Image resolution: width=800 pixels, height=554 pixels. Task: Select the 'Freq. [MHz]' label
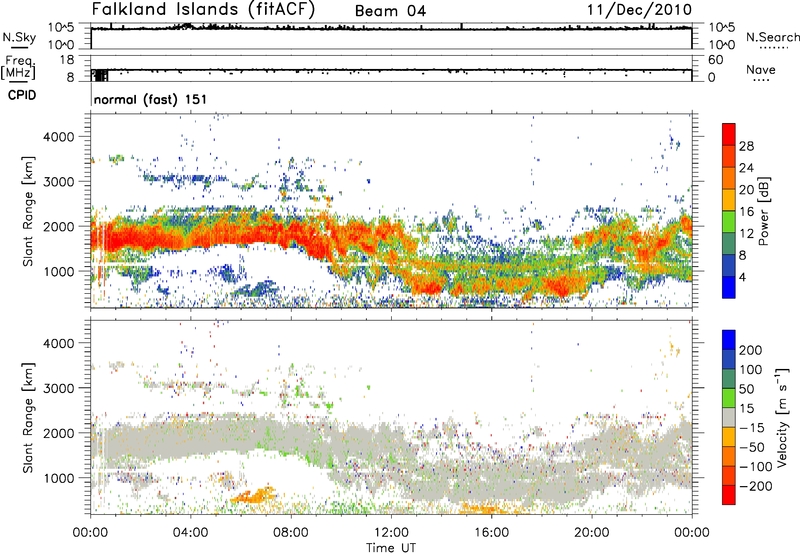tap(18, 67)
